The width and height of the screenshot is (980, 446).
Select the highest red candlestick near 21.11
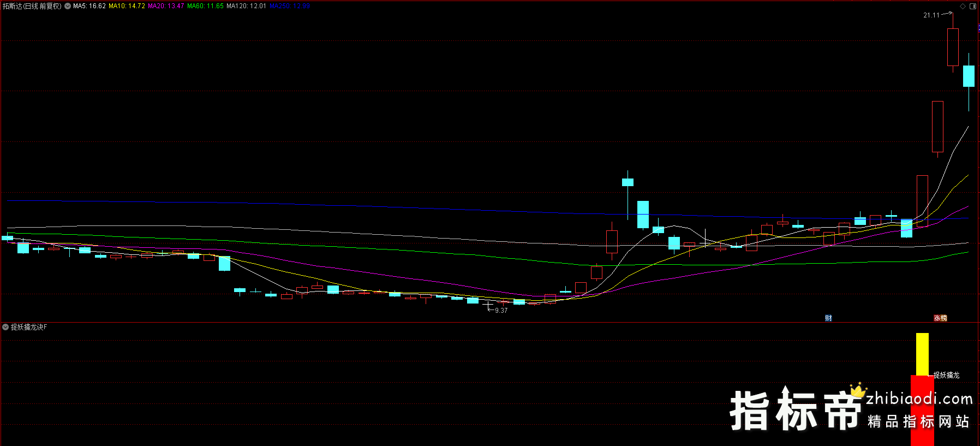click(953, 47)
